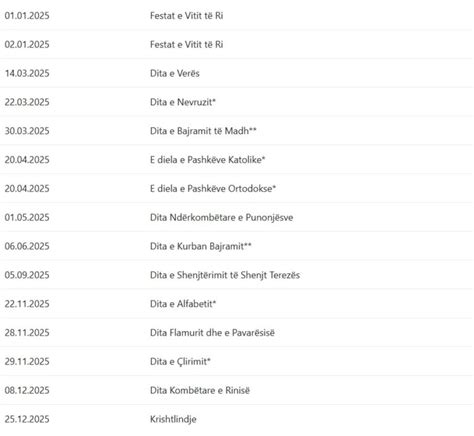Image resolution: width=474 pixels, height=436 pixels.
Task: Click the date 01.05.2025
Action: [27, 217]
